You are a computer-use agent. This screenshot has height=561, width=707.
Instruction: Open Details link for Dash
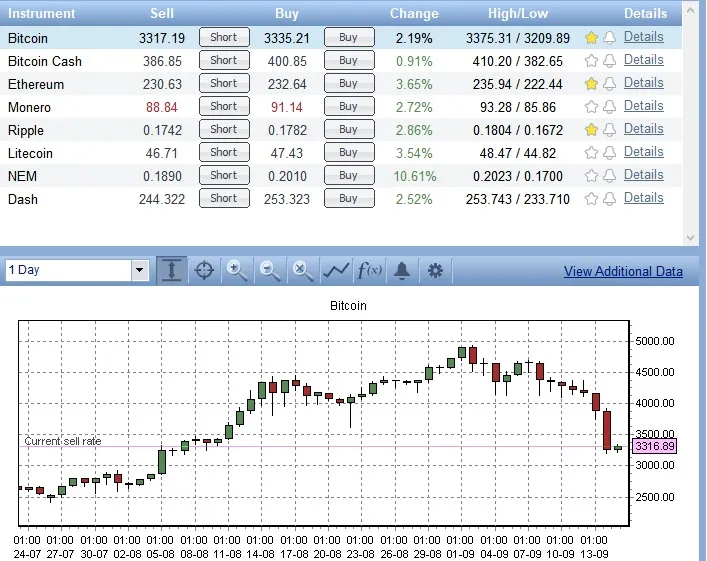[643, 198]
